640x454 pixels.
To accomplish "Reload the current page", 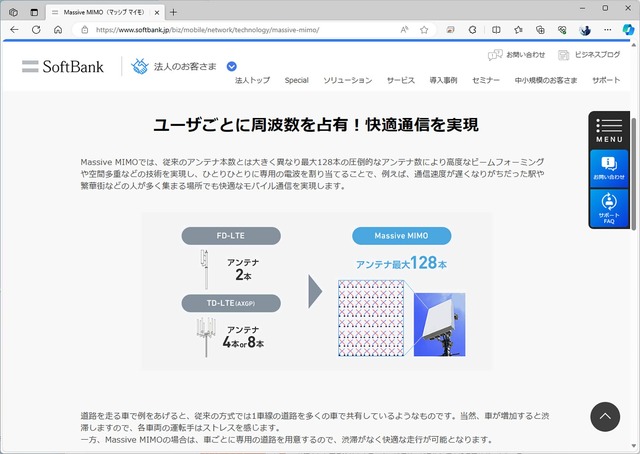I will [x=36, y=30].
